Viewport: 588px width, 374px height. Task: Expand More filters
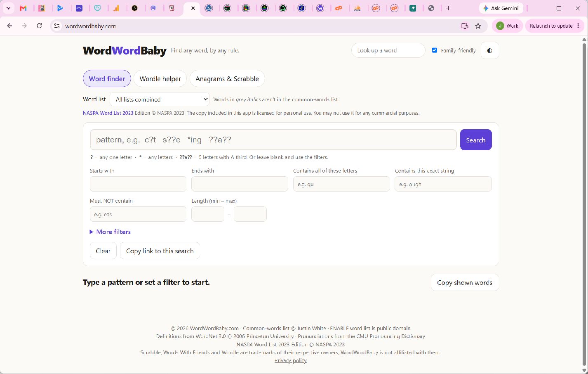pyautogui.click(x=110, y=232)
